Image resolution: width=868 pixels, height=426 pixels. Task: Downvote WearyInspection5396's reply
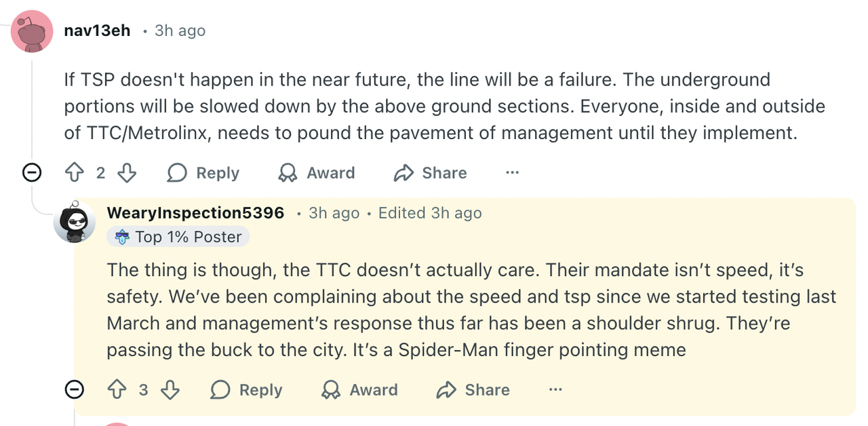coord(170,390)
